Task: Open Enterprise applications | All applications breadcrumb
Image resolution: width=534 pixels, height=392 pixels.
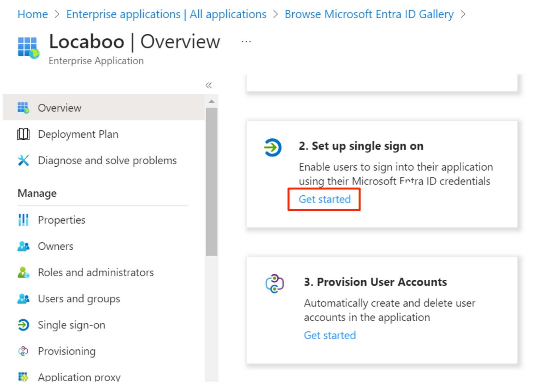Action: (166, 14)
